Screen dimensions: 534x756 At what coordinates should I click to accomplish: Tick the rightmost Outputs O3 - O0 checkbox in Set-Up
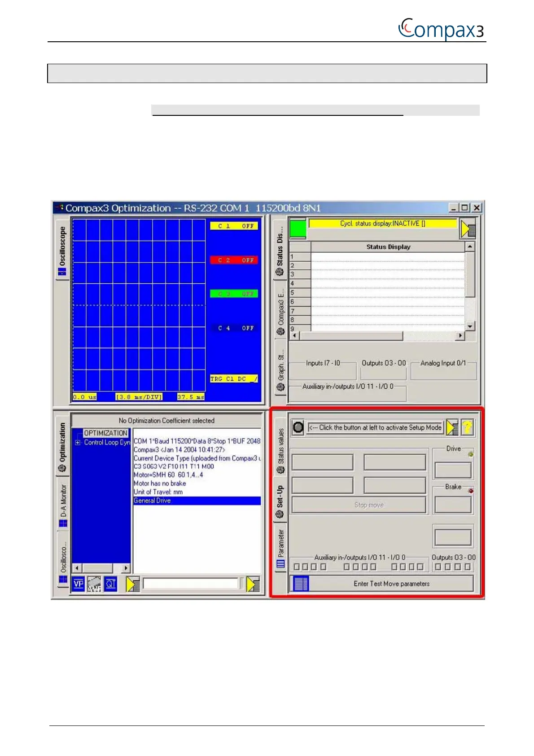click(x=468, y=567)
